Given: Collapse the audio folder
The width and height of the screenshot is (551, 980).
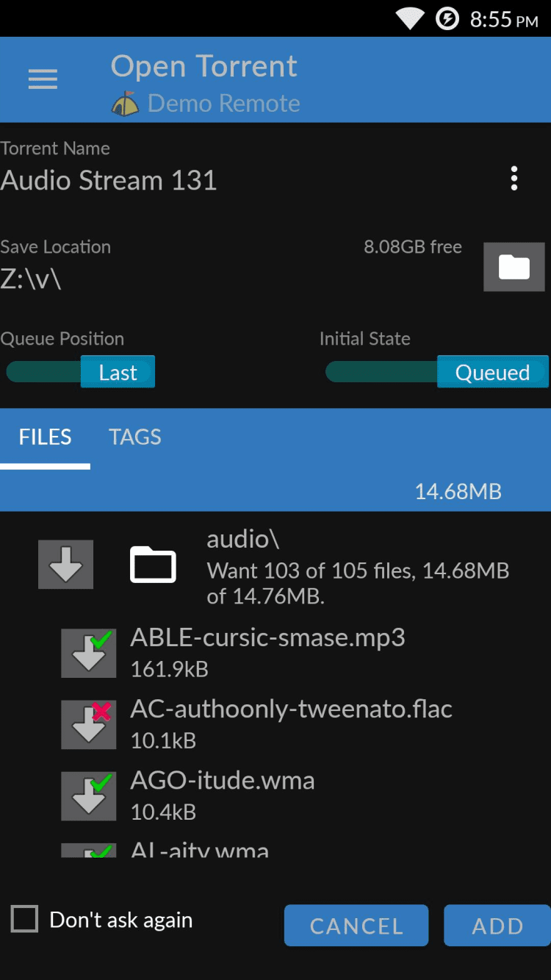Looking at the screenshot, I should tap(153, 565).
